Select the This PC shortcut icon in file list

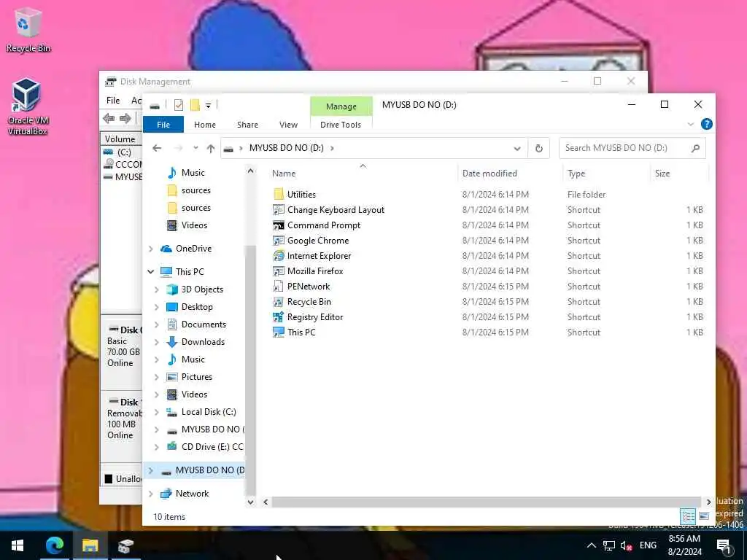click(279, 332)
